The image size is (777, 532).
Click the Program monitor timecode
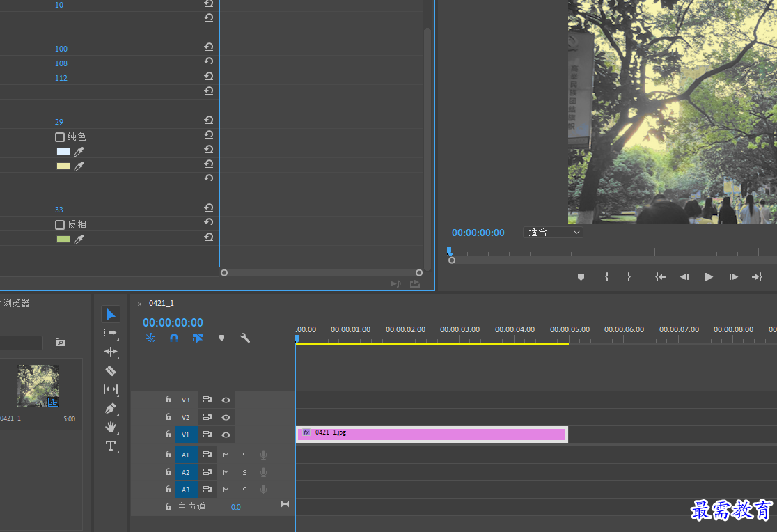click(x=478, y=233)
